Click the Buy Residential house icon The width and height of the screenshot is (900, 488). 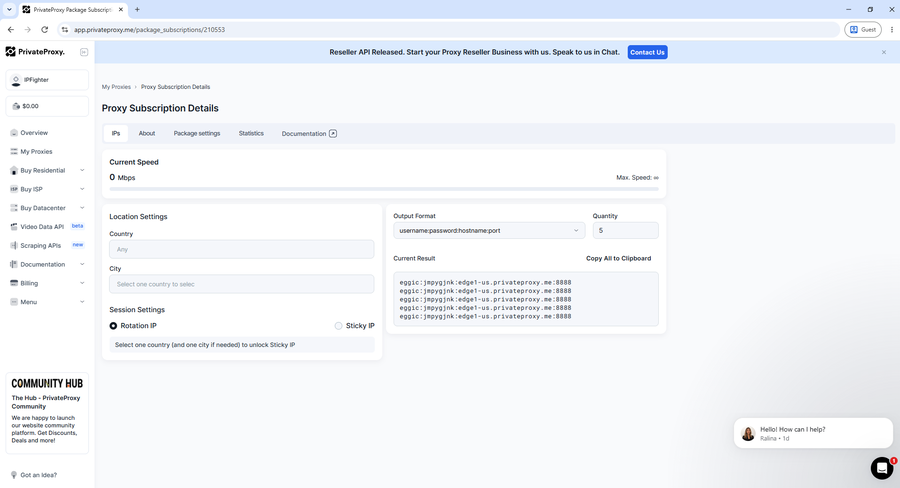pyautogui.click(x=14, y=171)
